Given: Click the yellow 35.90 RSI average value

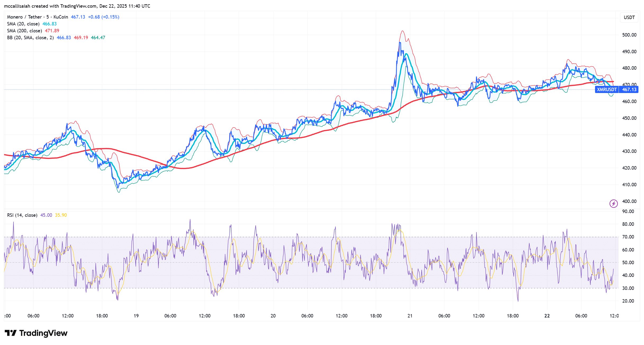Looking at the screenshot, I should (61, 215).
